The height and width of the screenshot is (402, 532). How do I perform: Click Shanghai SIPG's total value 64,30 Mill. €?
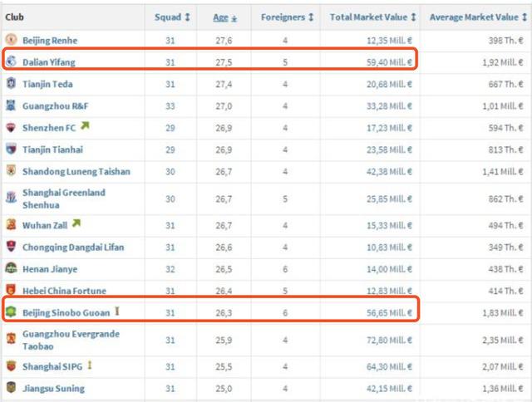pos(389,367)
